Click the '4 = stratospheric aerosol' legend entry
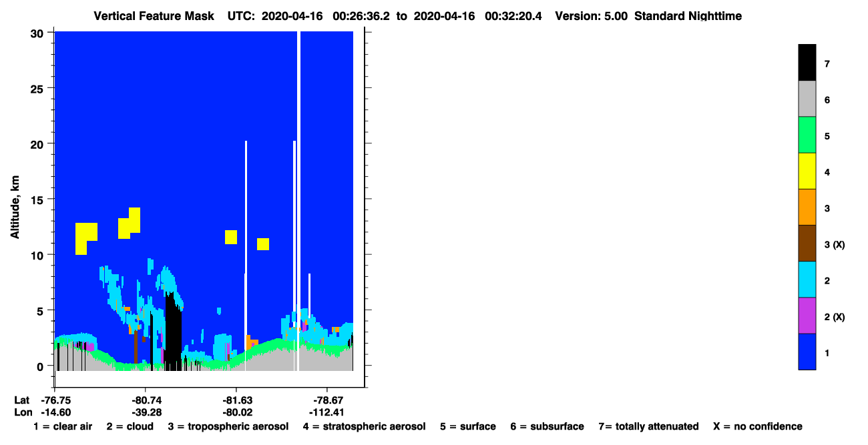 tap(364, 426)
